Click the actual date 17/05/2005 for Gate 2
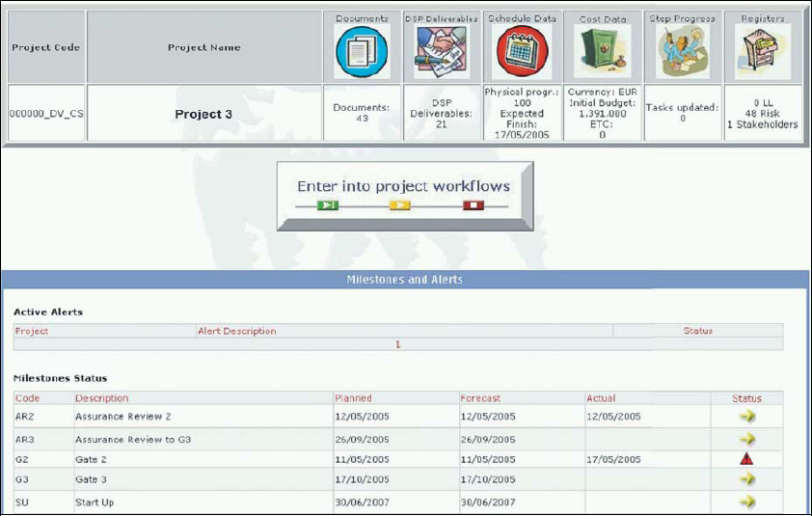Image resolution: width=812 pixels, height=516 pixels. click(613, 459)
